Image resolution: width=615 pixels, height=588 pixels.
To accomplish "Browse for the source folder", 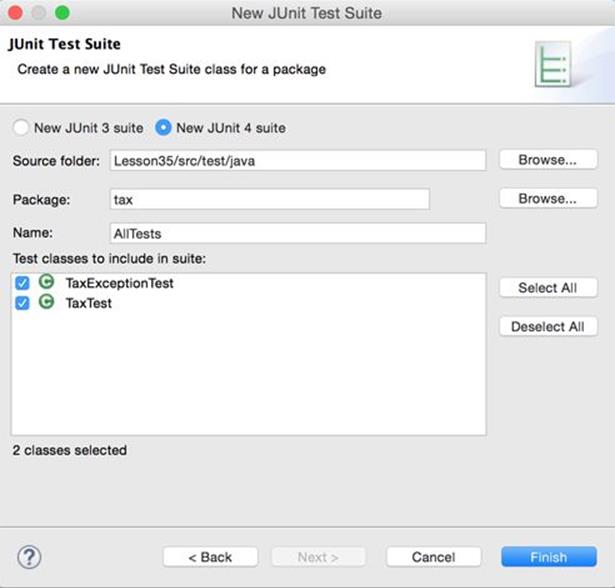I will (x=548, y=160).
